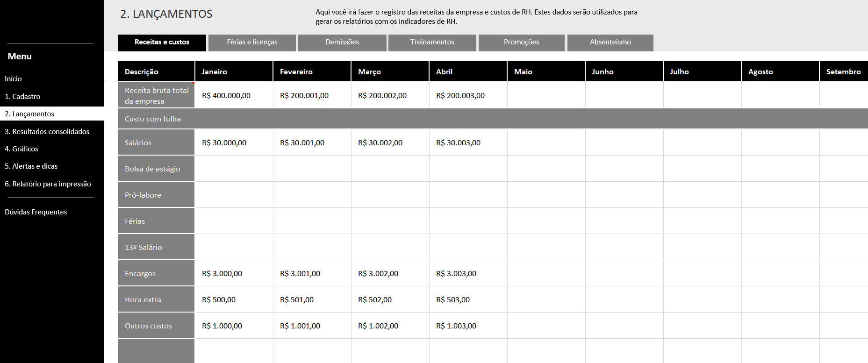
Task: Go to Início in the sidebar menu
Action: click(x=13, y=78)
